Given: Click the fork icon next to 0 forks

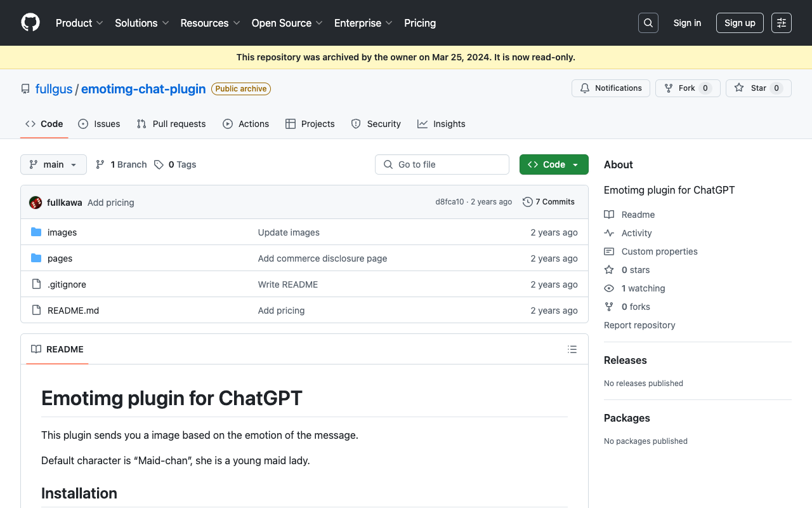Looking at the screenshot, I should coord(609,307).
